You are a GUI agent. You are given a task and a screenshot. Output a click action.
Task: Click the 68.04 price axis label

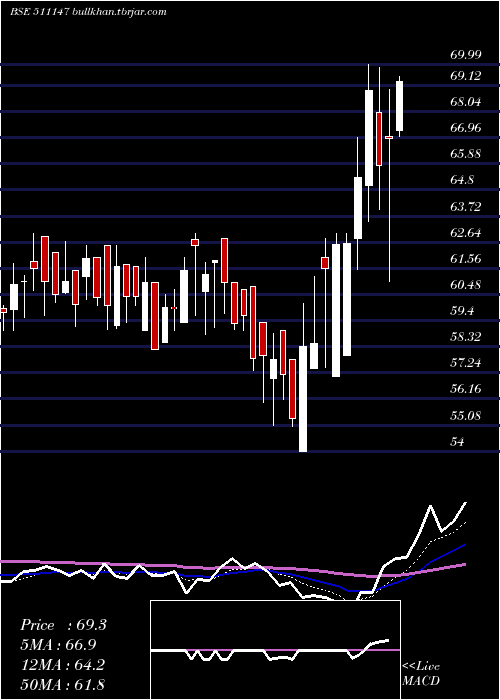coord(466,102)
